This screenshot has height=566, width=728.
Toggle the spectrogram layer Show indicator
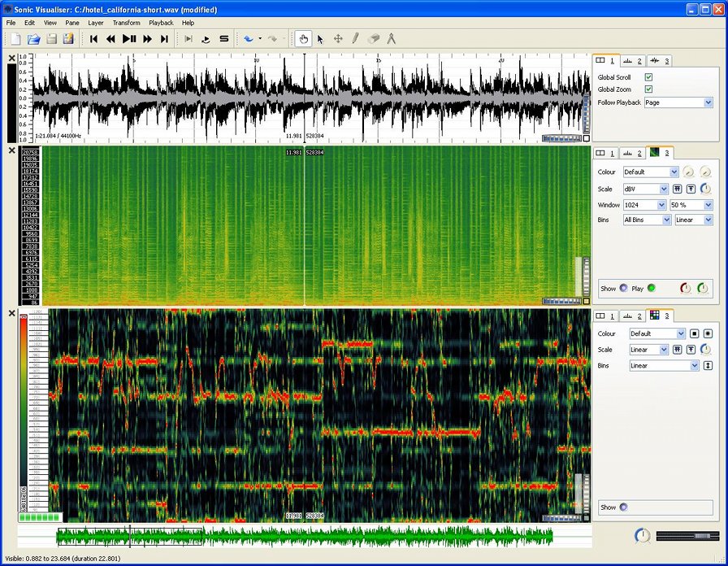click(x=623, y=288)
